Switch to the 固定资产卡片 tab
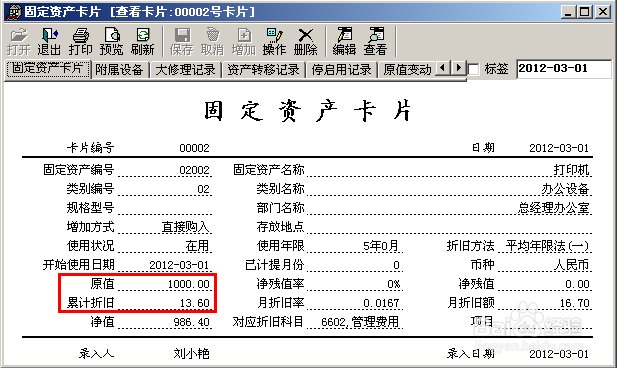 pyautogui.click(x=48, y=69)
